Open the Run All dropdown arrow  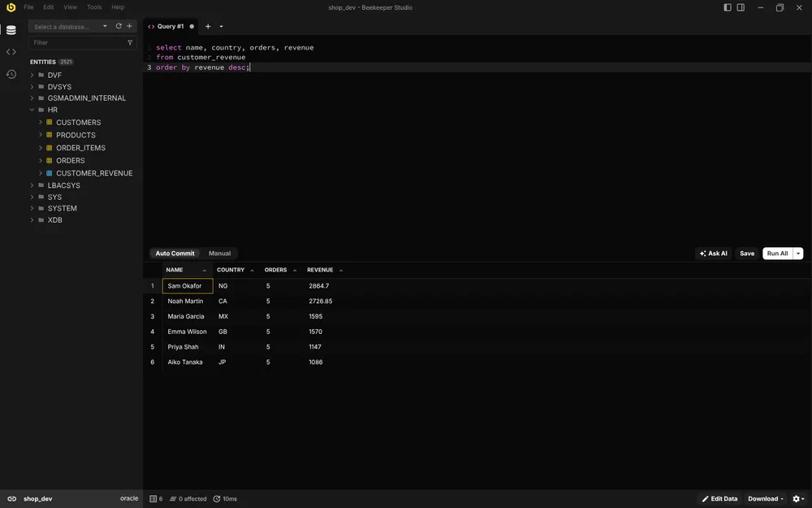(x=798, y=254)
